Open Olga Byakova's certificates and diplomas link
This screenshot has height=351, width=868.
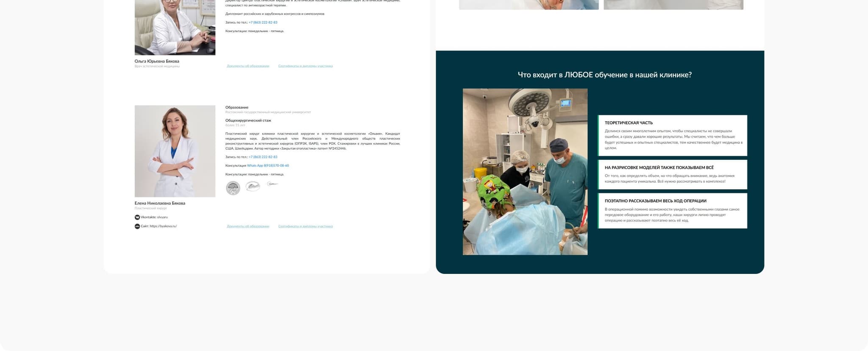[305, 66]
